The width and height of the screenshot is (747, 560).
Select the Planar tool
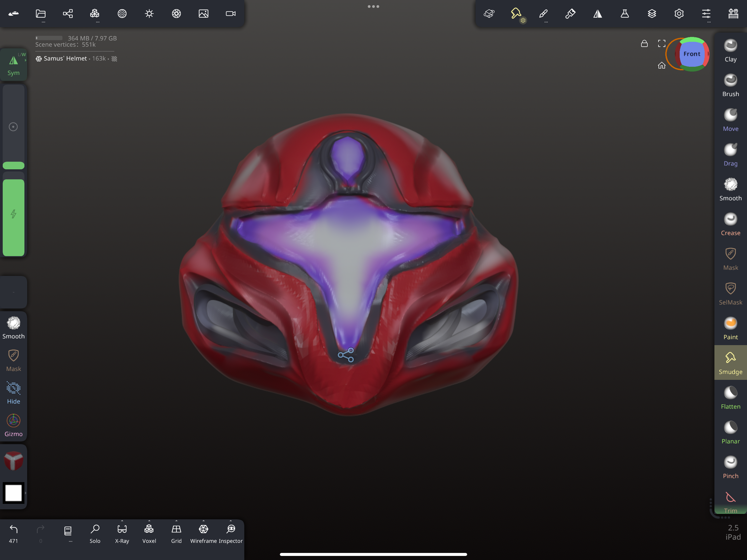point(730,433)
